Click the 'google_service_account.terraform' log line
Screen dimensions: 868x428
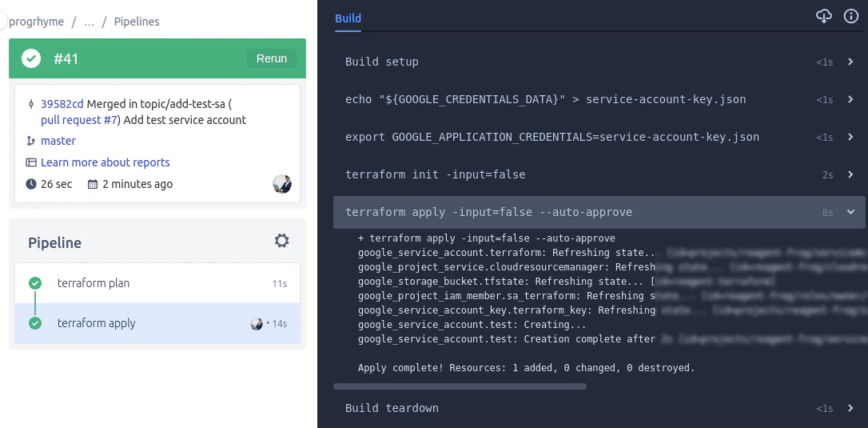pos(611,253)
